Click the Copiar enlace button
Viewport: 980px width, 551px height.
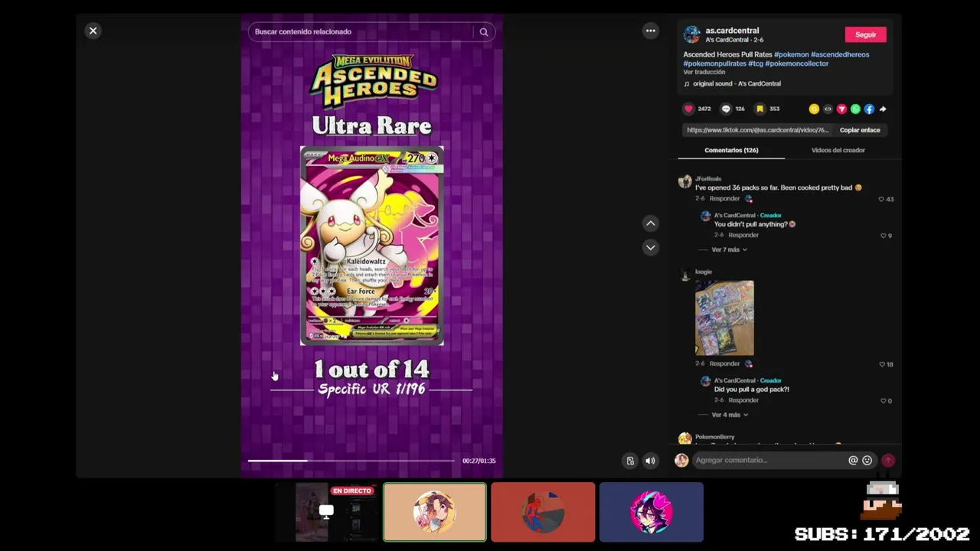(860, 130)
